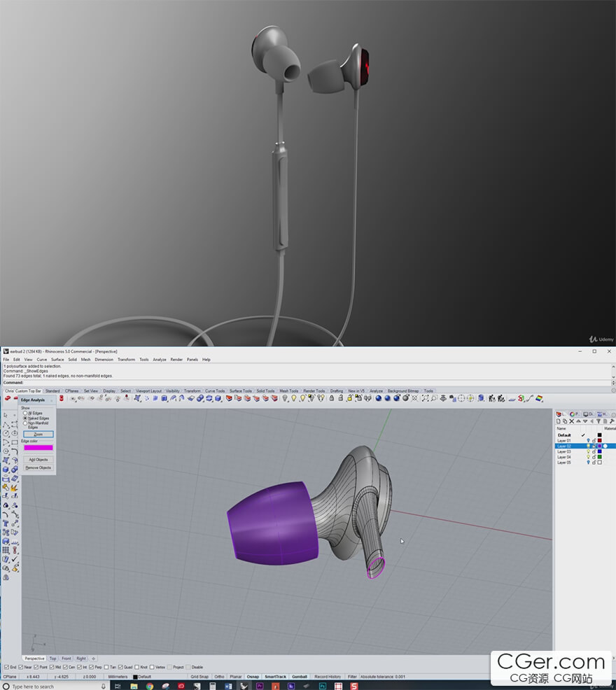Click the Add Objects button
The width and height of the screenshot is (616, 690).
pyautogui.click(x=38, y=460)
